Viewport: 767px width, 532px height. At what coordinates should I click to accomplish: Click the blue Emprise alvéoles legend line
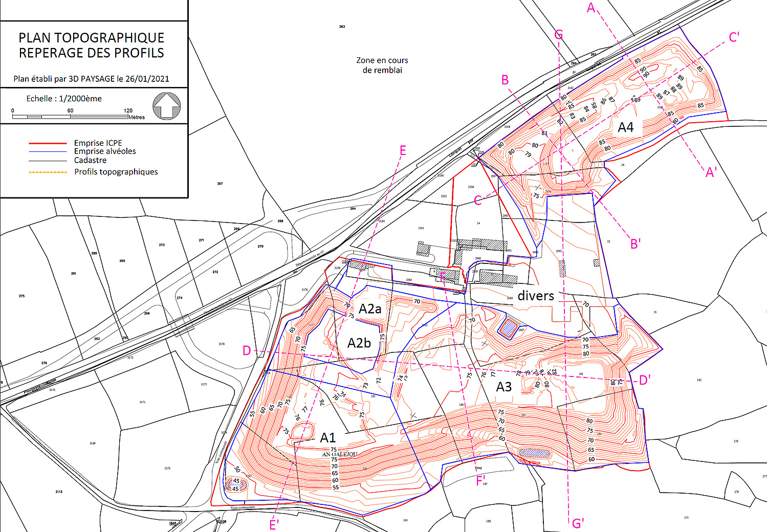(x=48, y=152)
